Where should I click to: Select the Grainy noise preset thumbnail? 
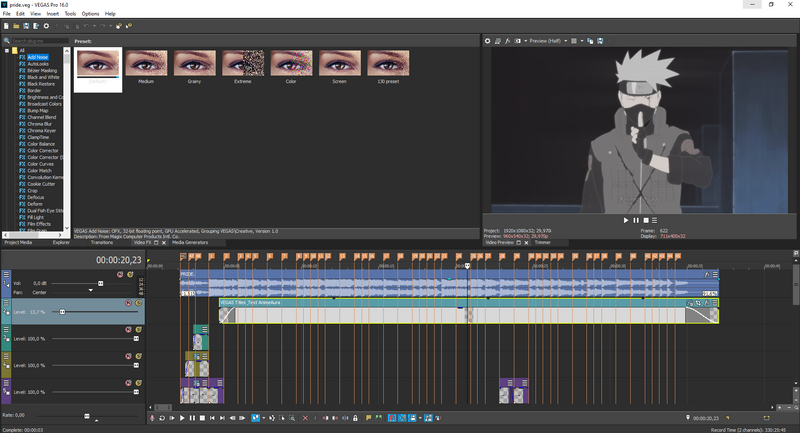[194, 65]
